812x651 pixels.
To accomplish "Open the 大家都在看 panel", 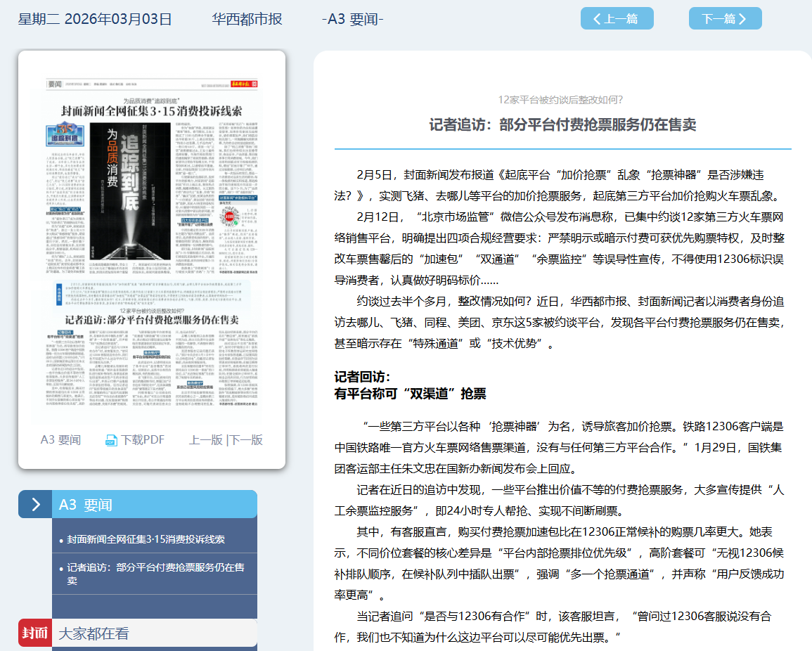I will tap(155, 633).
